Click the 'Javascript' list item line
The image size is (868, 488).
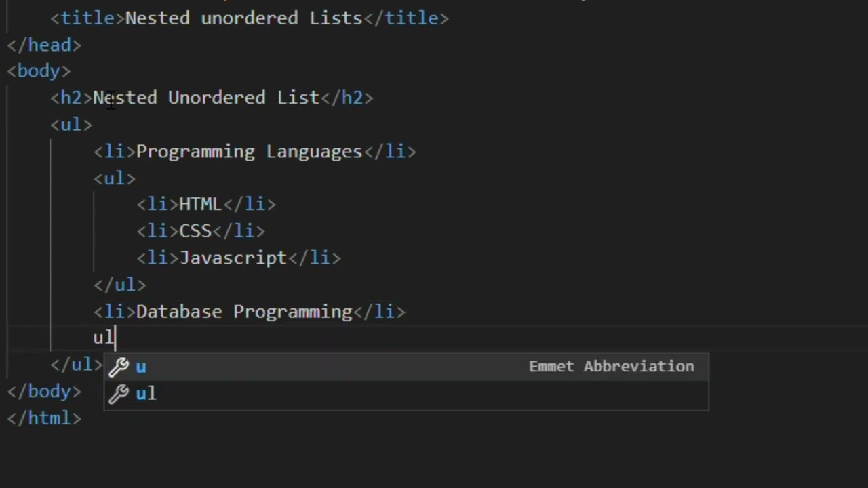click(x=239, y=258)
